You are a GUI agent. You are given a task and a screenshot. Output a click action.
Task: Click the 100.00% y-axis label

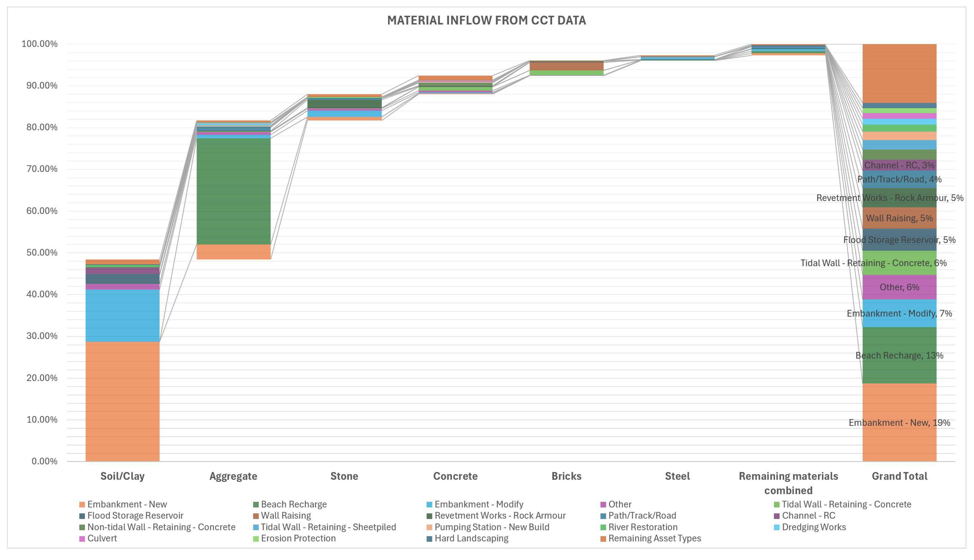point(39,44)
